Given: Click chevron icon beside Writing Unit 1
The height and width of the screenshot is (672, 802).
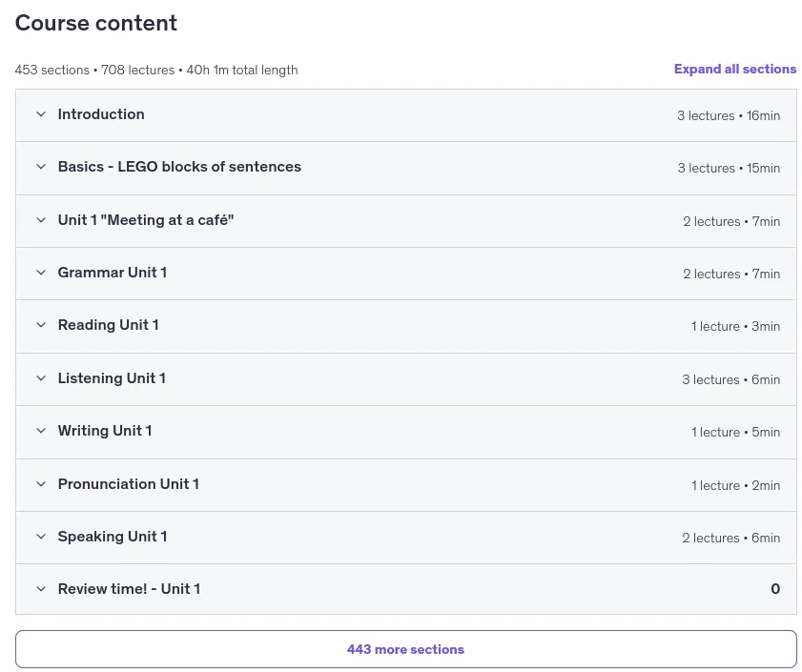Looking at the screenshot, I should (41, 431).
